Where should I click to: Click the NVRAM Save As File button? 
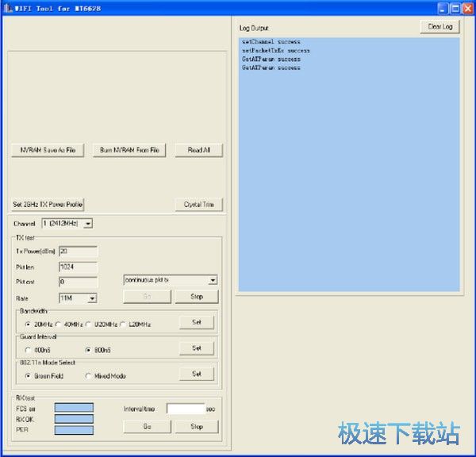point(48,150)
